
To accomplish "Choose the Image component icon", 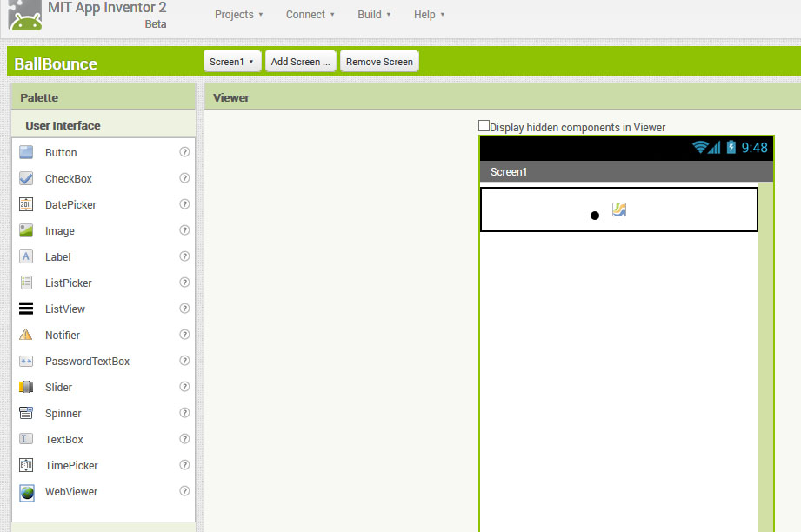I will (x=26, y=230).
